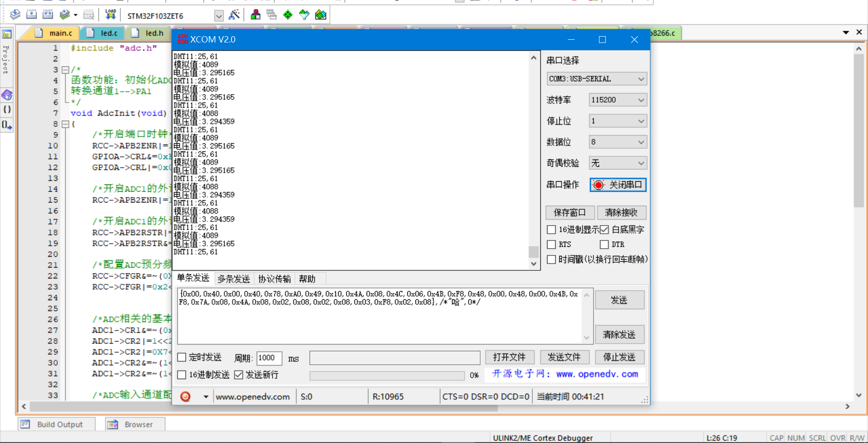Image resolution: width=868 pixels, height=443 pixels.
Task: Open the STM32F103ZET6 target selector dropdown
Action: point(219,15)
